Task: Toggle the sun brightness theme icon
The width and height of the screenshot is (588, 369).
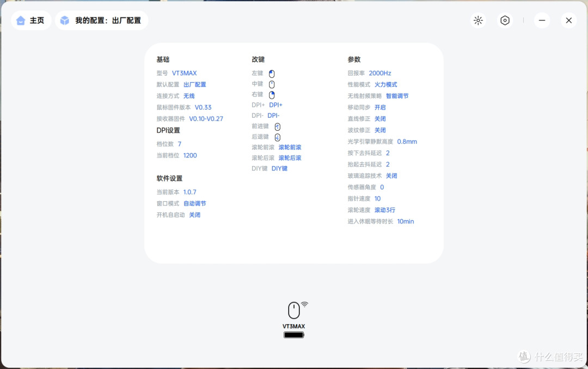Action: pos(478,20)
